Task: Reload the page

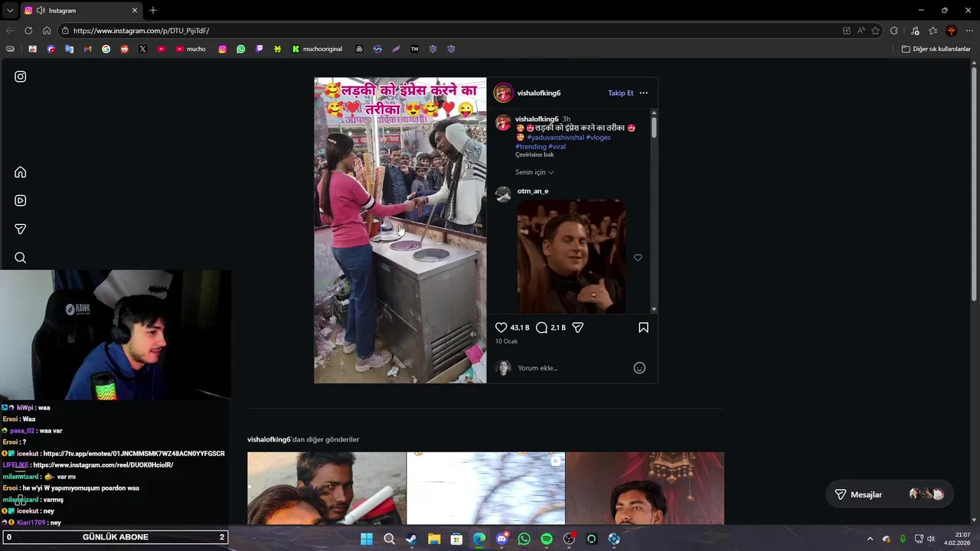Action: (28, 31)
